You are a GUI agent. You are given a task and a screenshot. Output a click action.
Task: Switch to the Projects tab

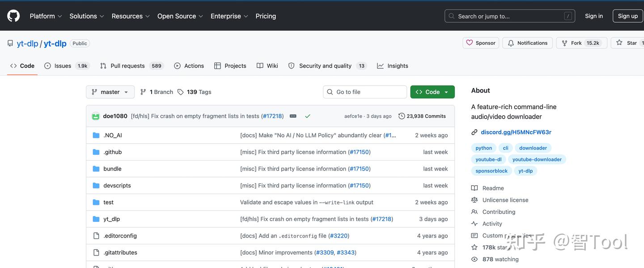(x=230, y=66)
